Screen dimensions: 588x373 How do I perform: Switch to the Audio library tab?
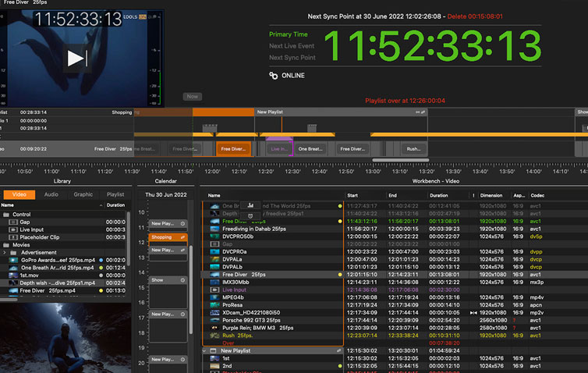point(51,194)
